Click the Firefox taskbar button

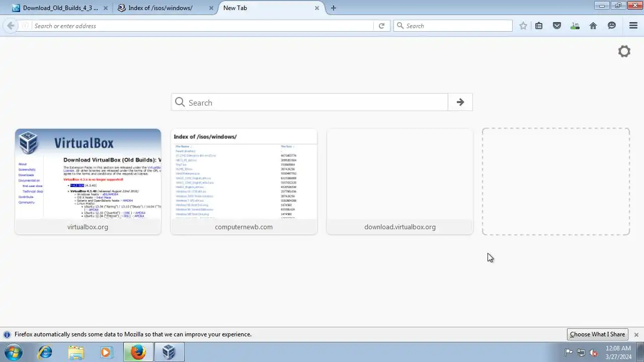click(x=138, y=352)
